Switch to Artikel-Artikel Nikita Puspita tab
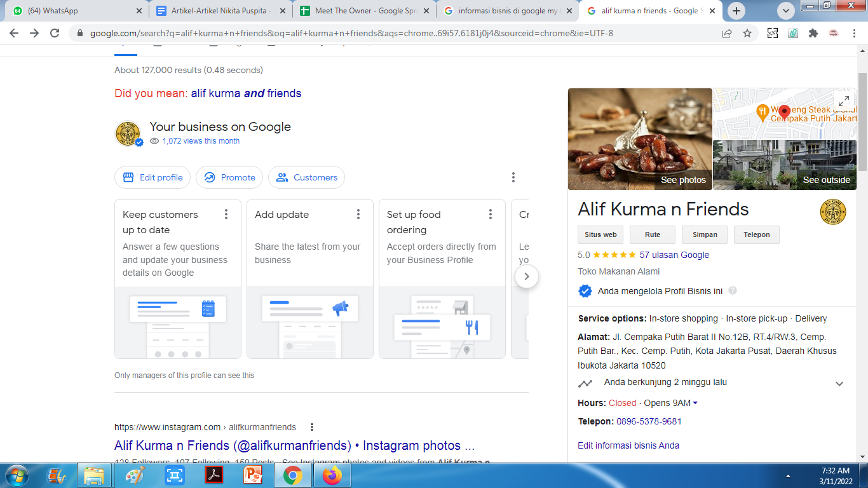This screenshot has height=488, width=868. click(220, 11)
